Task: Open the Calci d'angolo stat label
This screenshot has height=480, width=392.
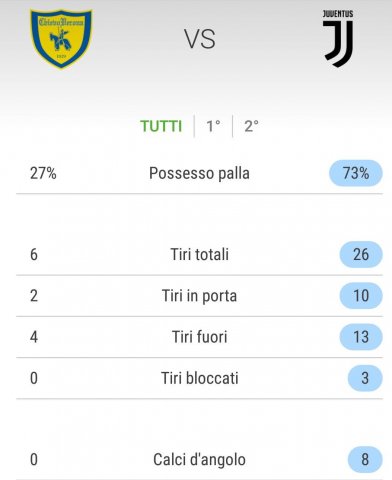Action: pos(199,459)
